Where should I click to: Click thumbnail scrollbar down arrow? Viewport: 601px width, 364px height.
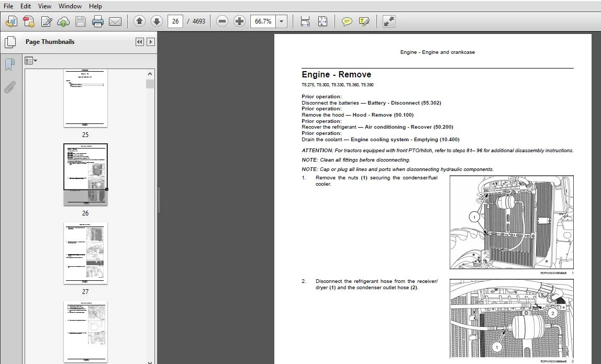click(x=150, y=362)
